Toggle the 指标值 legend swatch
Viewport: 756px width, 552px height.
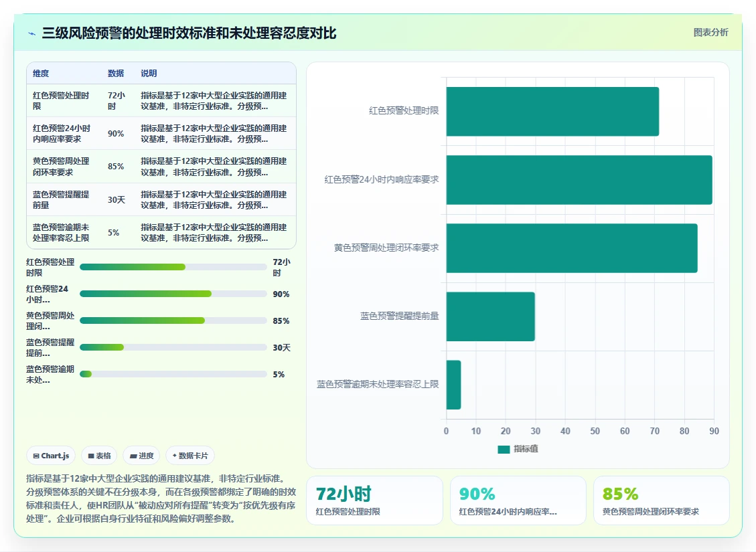504,450
